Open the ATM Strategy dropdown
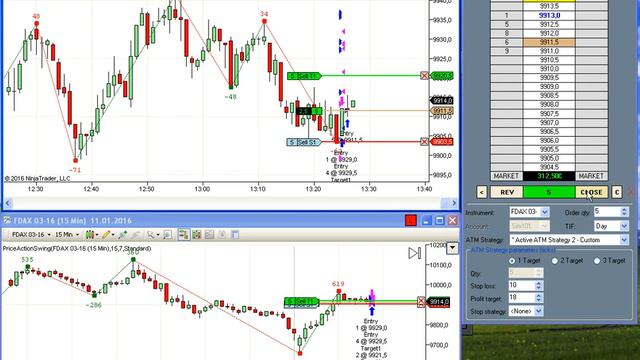640x360 pixels. pyautogui.click(x=624, y=240)
